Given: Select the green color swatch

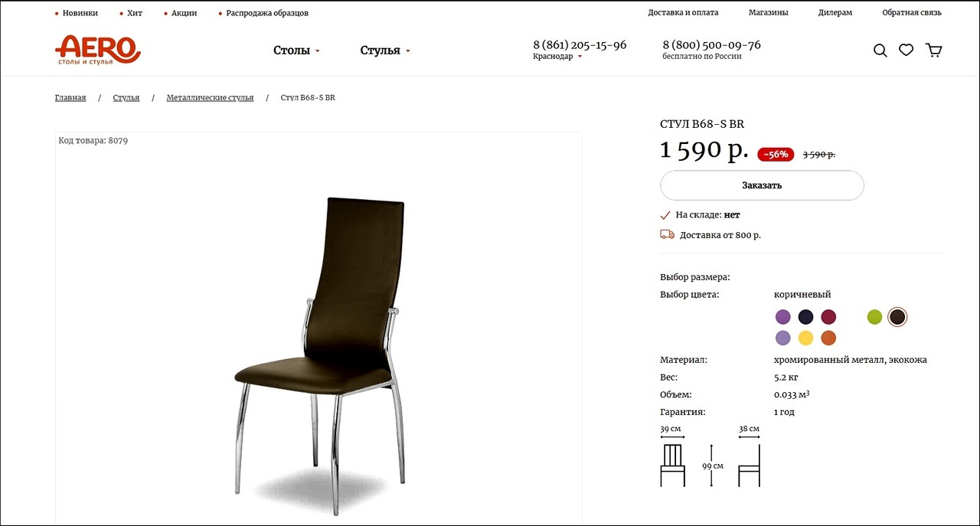Looking at the screenshot, I should [874, 317].
